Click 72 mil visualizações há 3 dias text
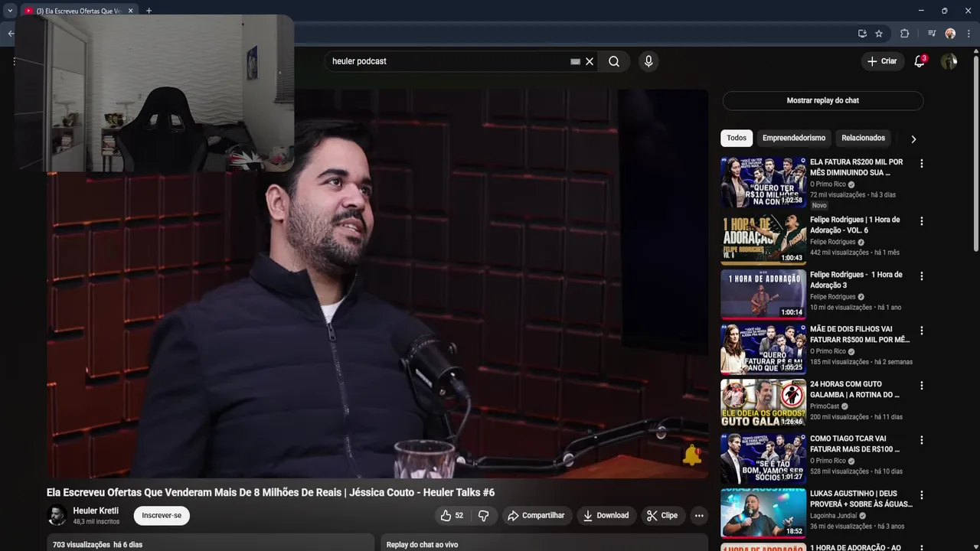 click(x=853, y=195)
